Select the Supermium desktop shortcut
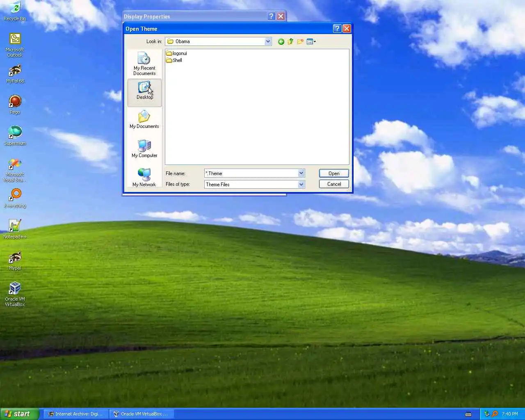Viewport: 525px width, 420px height. coord(15,136)
